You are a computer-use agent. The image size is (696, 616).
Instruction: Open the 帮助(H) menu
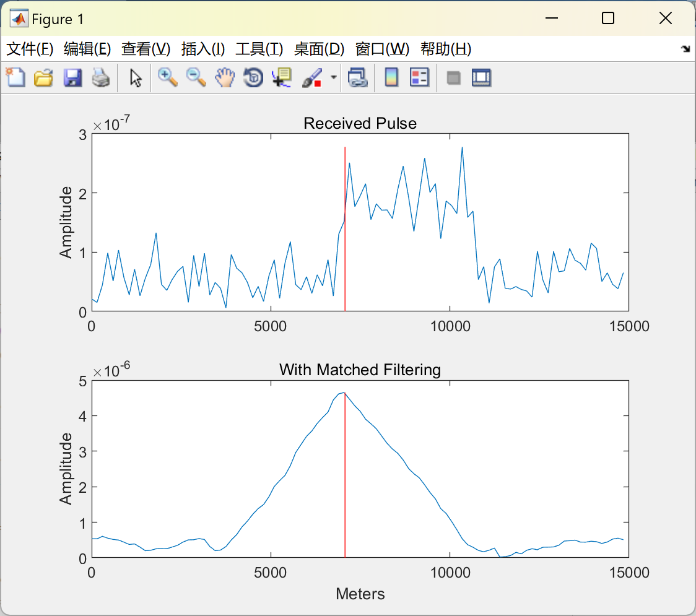click(x=446, y=49)
